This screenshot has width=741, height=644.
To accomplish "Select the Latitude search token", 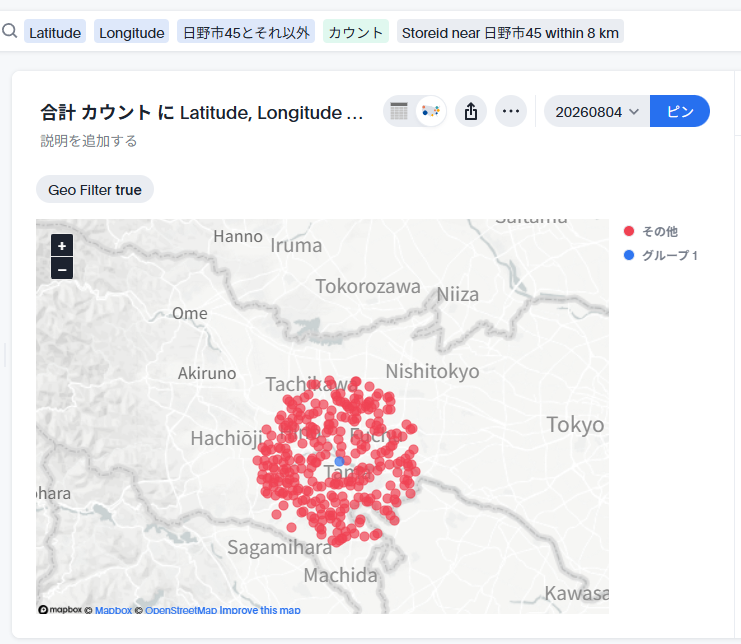I will tap(55, 33).
